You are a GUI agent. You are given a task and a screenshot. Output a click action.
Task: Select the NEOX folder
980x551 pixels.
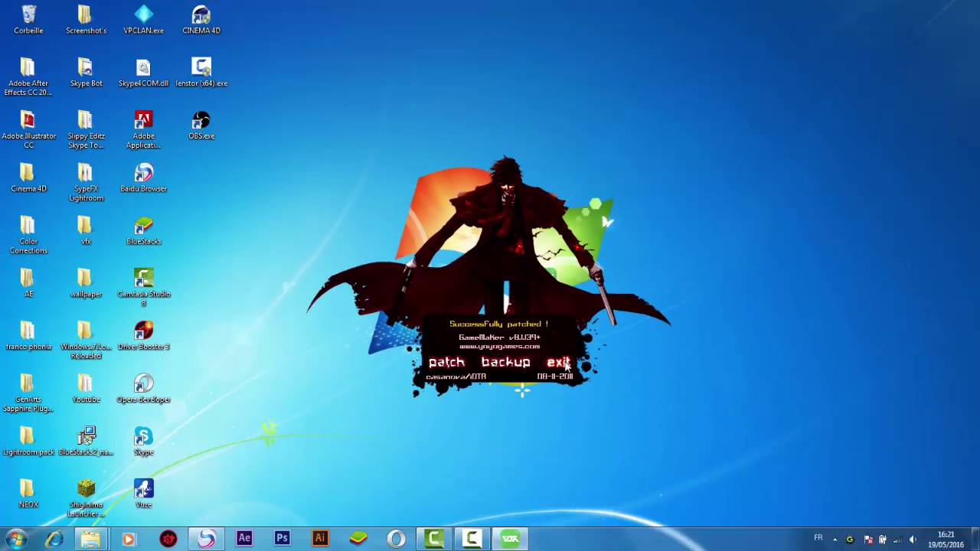pyautogui.click(x=28, y=494)
